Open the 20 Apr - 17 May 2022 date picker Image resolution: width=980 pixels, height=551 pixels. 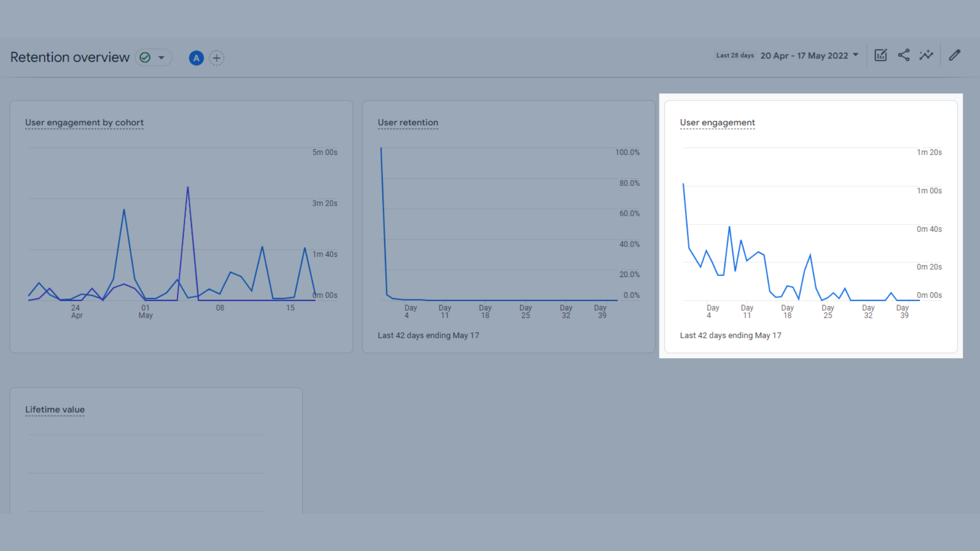pyautogui.click(x=804, y=56)
